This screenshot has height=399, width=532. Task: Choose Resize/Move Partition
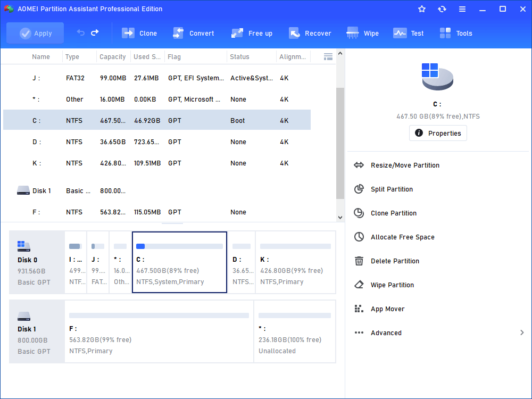[405, 165]
